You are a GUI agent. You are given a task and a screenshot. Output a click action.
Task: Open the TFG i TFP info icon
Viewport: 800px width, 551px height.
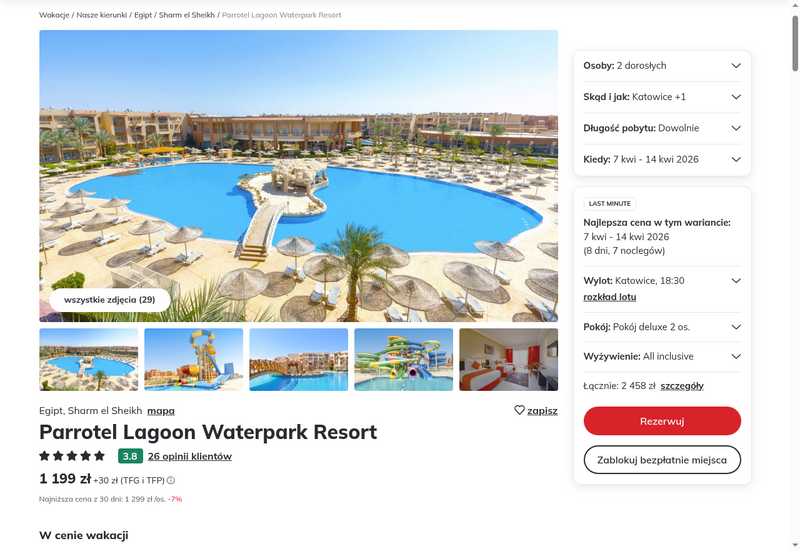coord(171,480)
